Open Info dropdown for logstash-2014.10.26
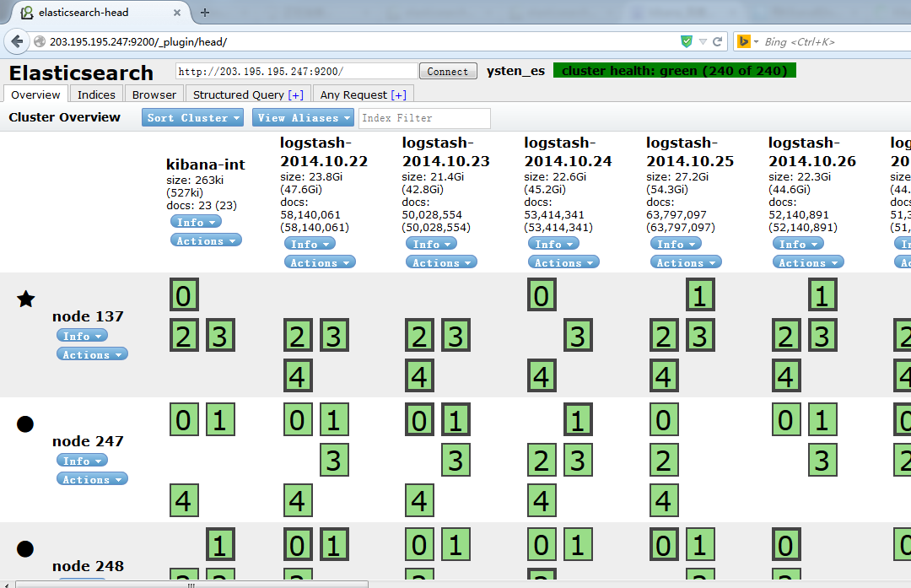911x588 pixels. point(798,244)
